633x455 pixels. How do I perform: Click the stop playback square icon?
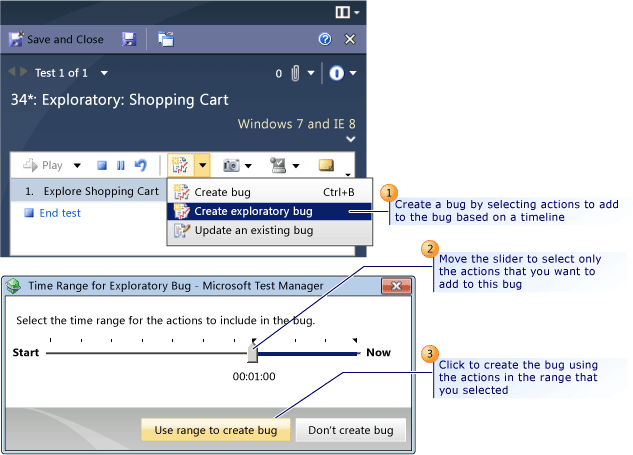(x=102, y=165)
